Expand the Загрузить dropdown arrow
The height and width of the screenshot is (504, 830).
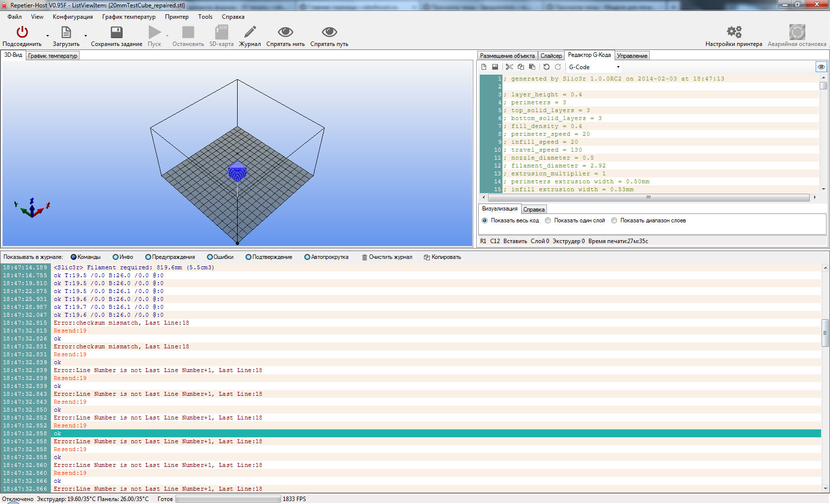85,36
